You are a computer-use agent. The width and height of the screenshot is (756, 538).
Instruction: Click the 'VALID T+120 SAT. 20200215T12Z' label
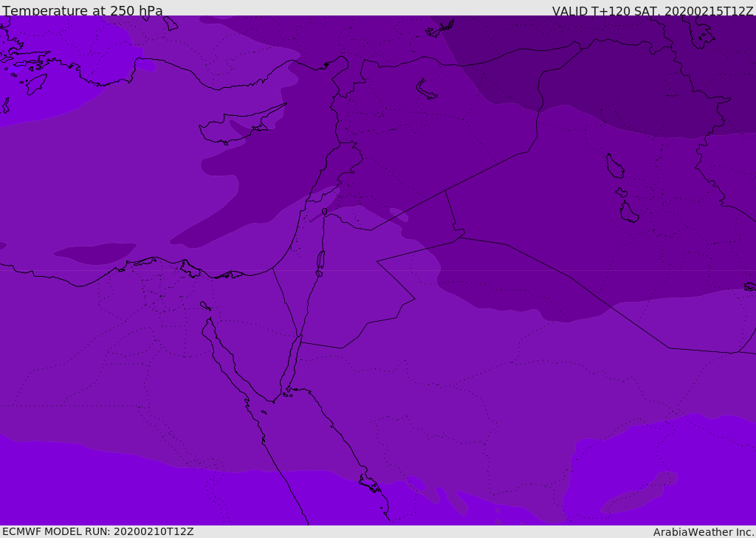tap(653, 10)
